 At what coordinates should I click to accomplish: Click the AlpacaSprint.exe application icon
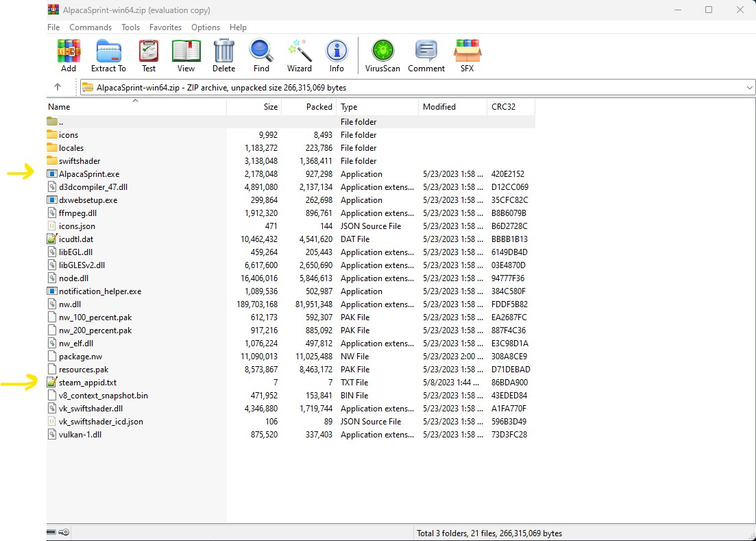pyautogui.click(x=52, y=173)
